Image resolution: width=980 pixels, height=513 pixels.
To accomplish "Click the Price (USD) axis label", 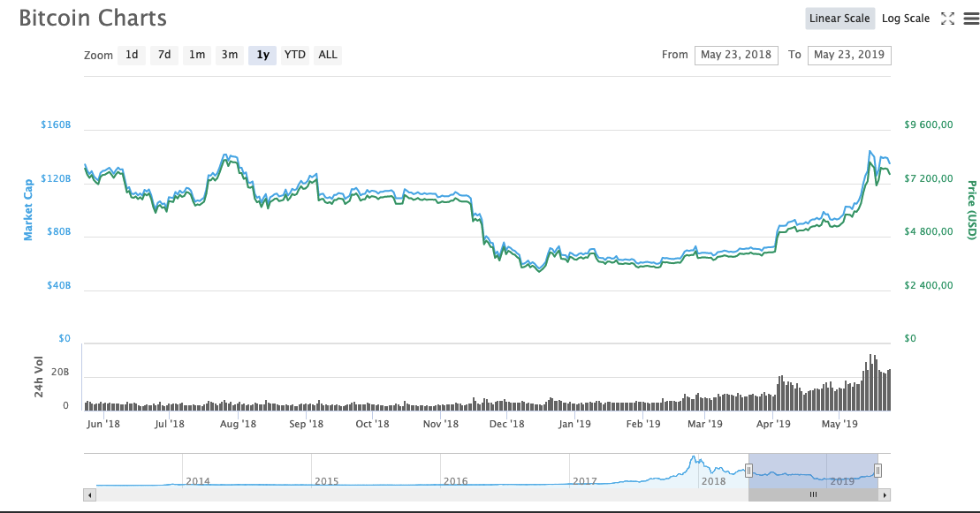I will coord(972,210).
